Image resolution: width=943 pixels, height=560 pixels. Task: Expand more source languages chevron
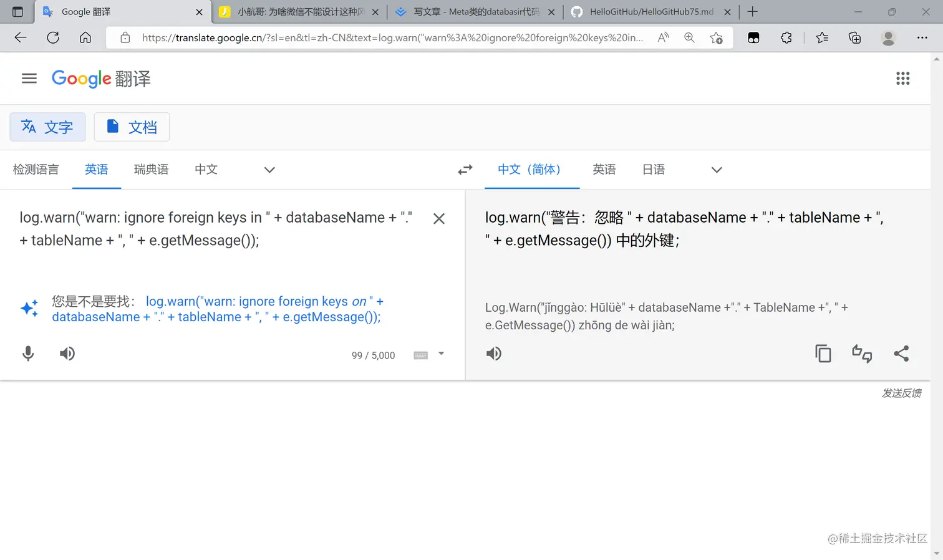(x=269, y=170)
